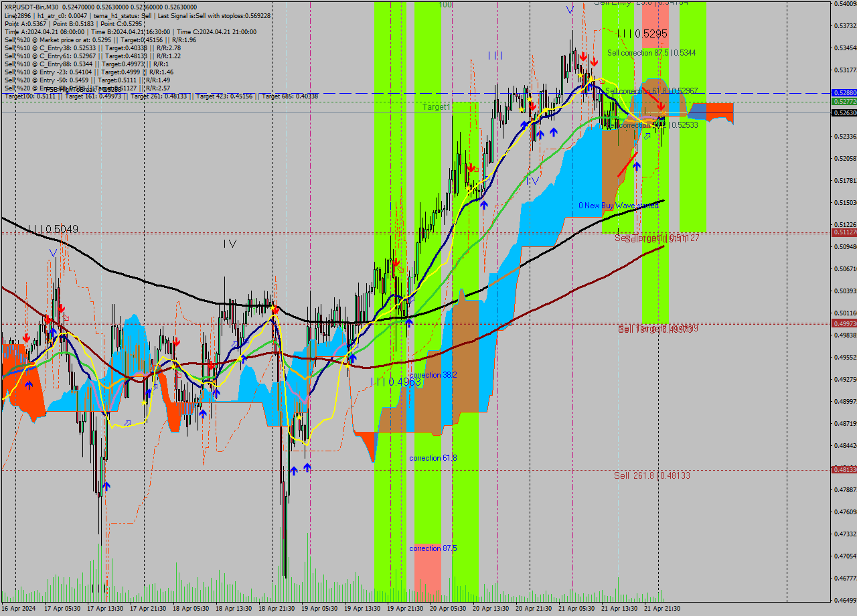Click the blue 0.52880 price tag
This screenshot has width=857, height=616.
point(844,92)
